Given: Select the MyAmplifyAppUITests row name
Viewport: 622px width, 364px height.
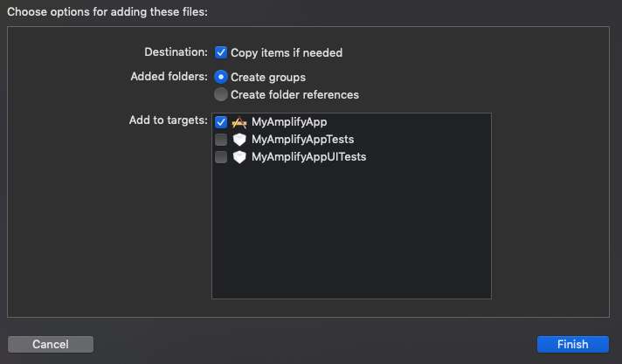Looking at the screenshot, I should click(308, 156).
